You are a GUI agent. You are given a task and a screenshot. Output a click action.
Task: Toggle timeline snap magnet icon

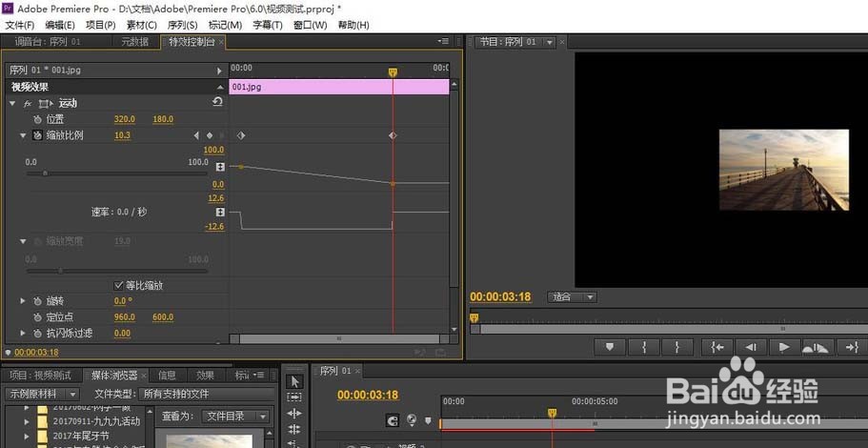(x=393, y=421)
